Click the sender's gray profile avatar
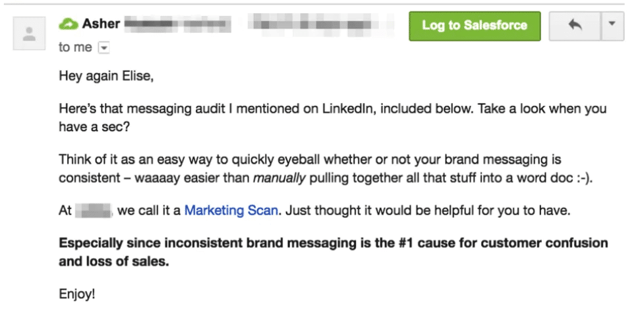Image resolution: width=644 pixels, height=314 pixels. click(x=29, y=34)
